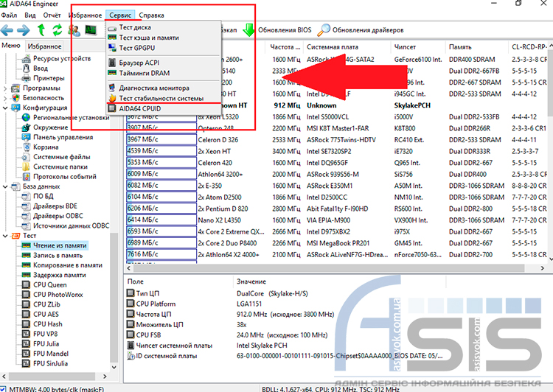553x392 pixels.
Task: Click the BIOS updates green arrow icon
Action: point(249,30)
